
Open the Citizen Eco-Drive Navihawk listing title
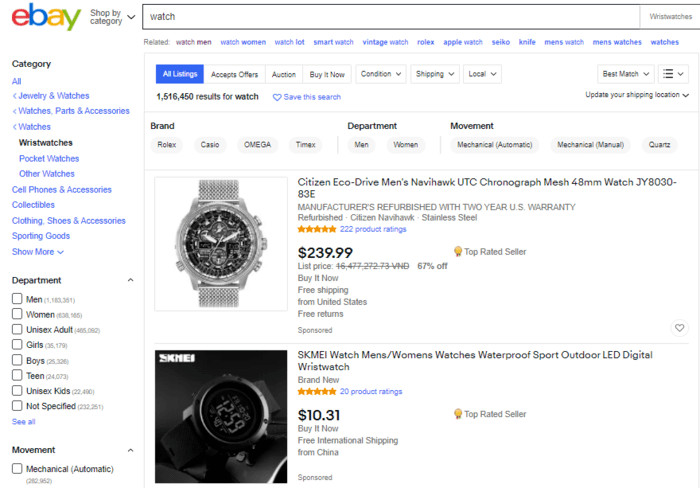(487, 188)
